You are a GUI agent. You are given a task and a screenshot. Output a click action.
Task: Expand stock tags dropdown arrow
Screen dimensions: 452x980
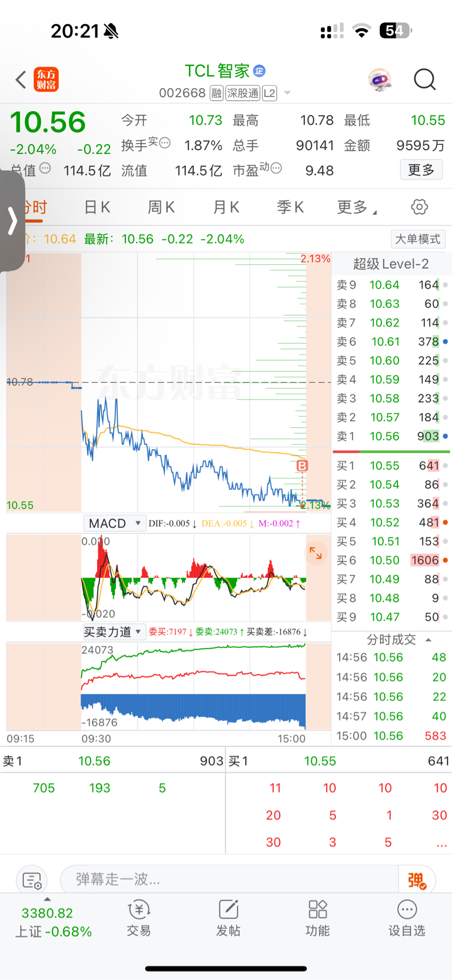tap(287, 93)
